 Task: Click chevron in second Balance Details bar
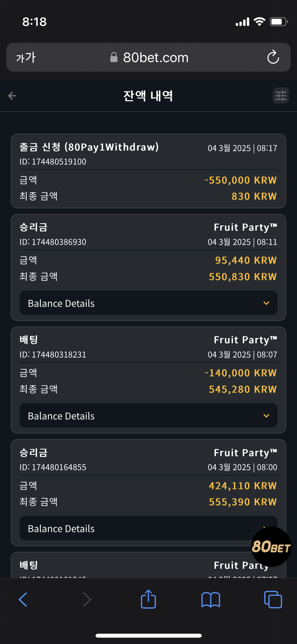pyautogui.click(x=266, y=416)
